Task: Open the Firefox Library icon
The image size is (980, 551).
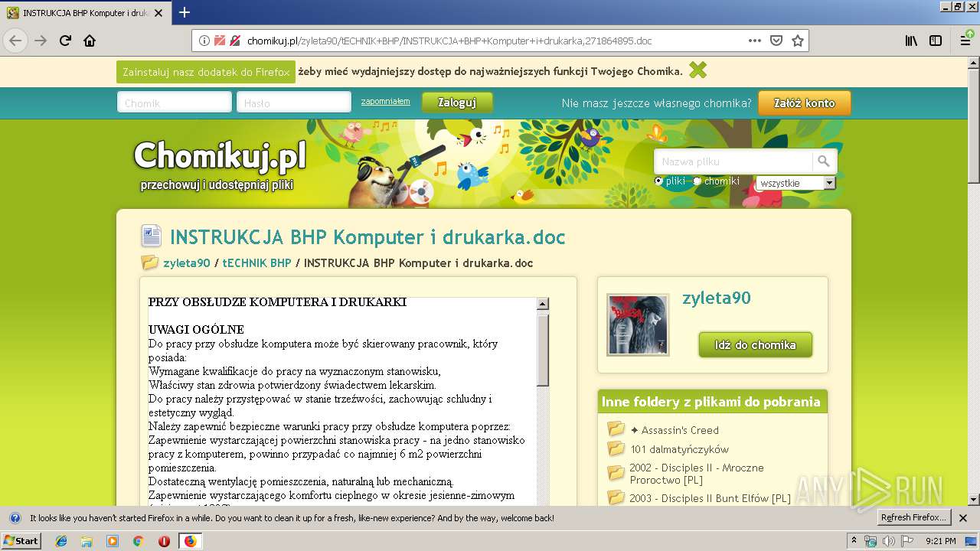Action: coord(911,41)
